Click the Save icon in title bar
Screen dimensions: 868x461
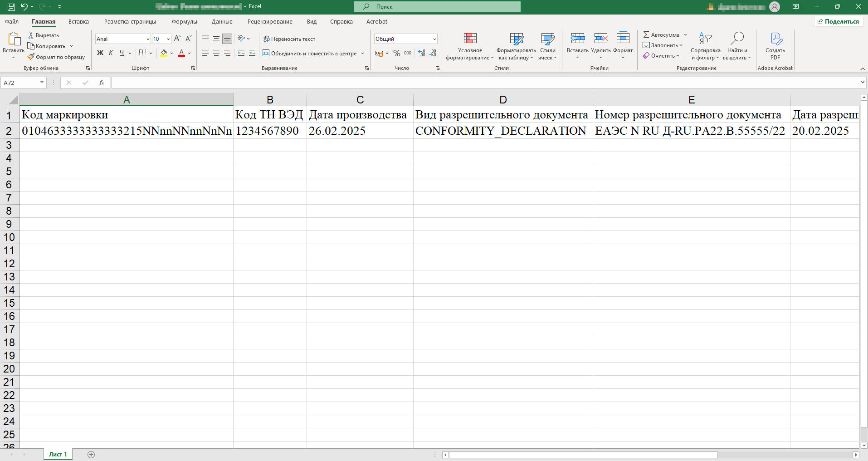point(11,7)
